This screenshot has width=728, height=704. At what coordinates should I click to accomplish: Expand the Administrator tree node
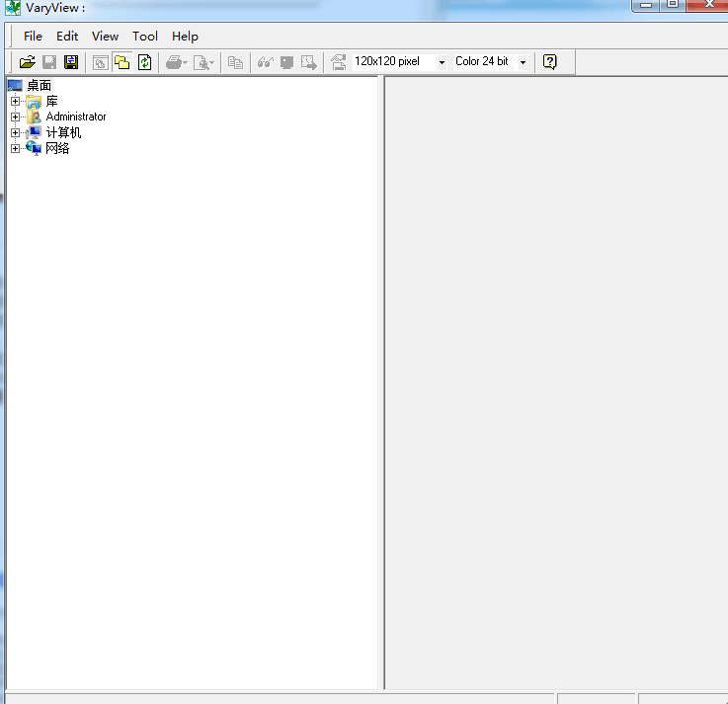tap(15, 117)
